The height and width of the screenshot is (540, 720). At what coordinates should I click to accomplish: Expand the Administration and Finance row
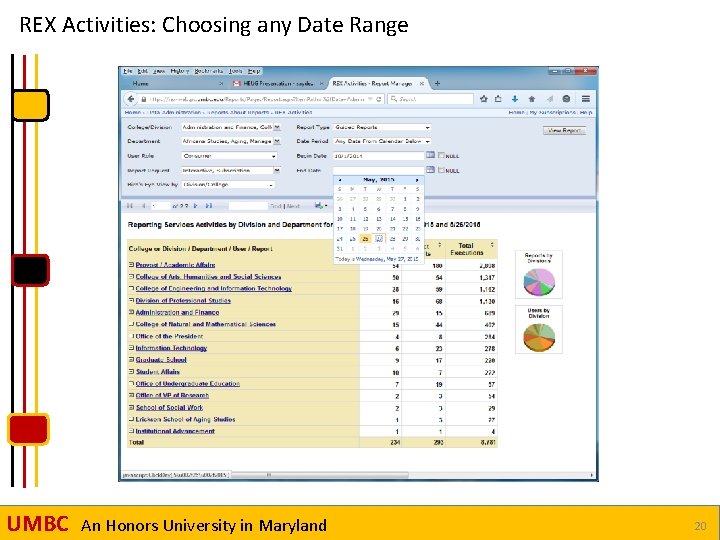(x=131, y=312)
